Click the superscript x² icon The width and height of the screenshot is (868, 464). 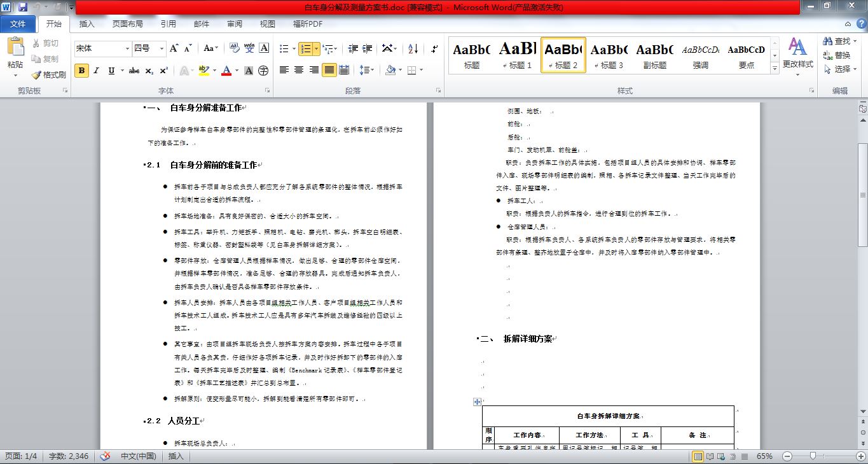pyautogui.click(x=164, y=71)
